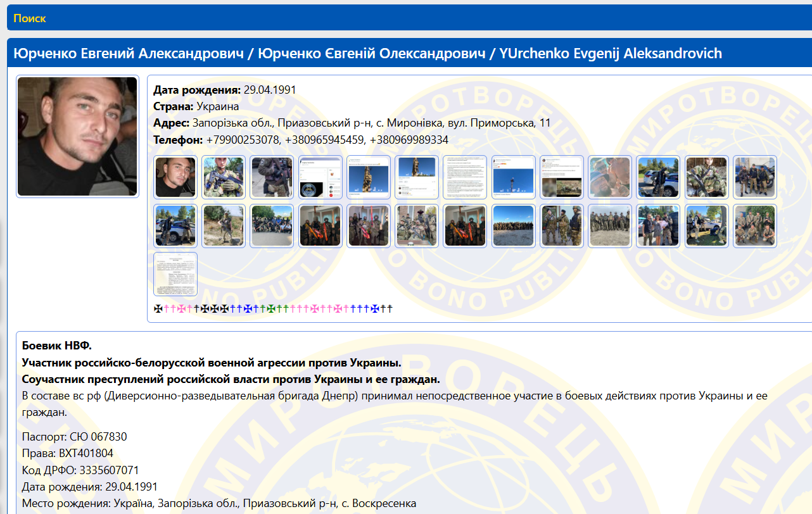812x514 pixels.
Task: Open thumbnail of three soldiers before building
Action: coord(755,177)
